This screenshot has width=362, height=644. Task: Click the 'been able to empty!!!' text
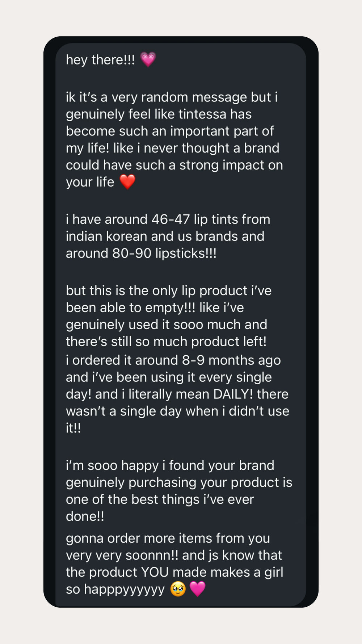[x=131, y=308]
